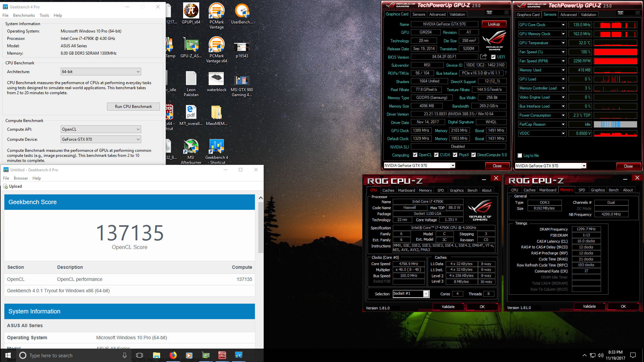Switch to Validation tab in GPU-Z Sensors window
Image resolution: width=644 pixels, height=362 pixels.
[x=589, y=15]
